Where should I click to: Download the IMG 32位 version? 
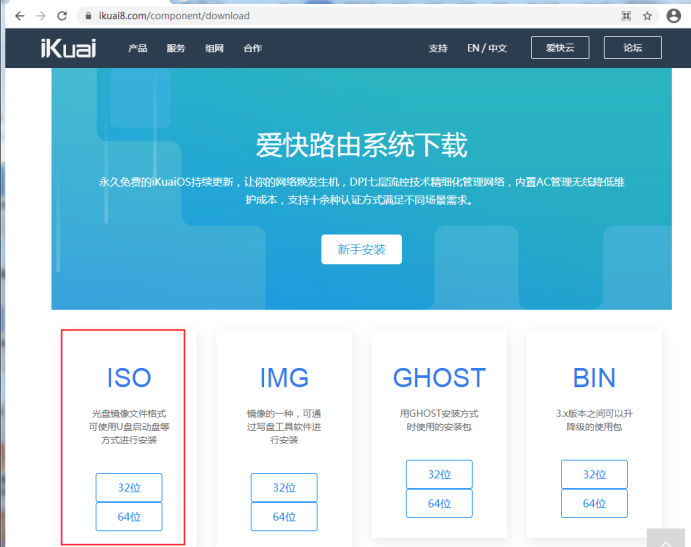[x=284, y=487]
